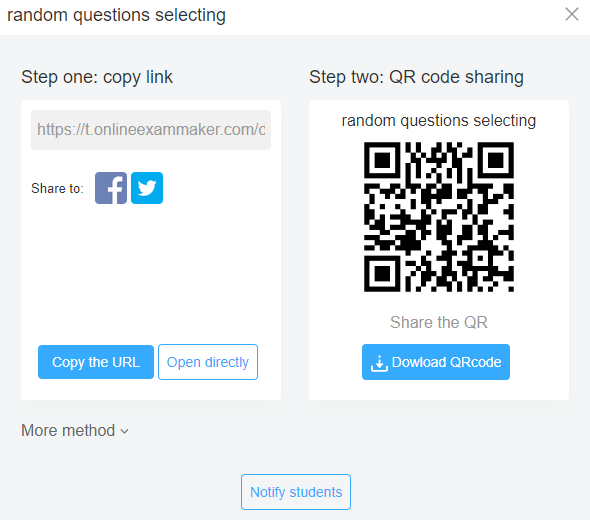Click the top-left QR finder square
Image resolution: width=590 pixels, height=520 pixels.
pos(382,160)
